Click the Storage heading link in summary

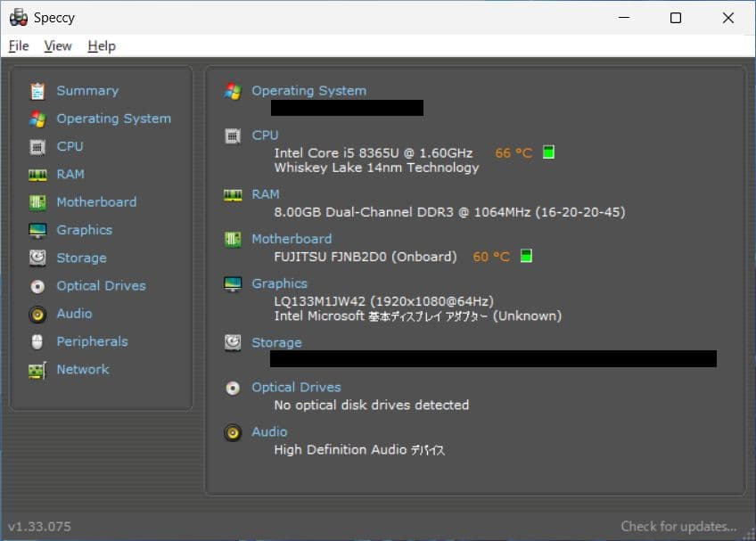[276, 343]
